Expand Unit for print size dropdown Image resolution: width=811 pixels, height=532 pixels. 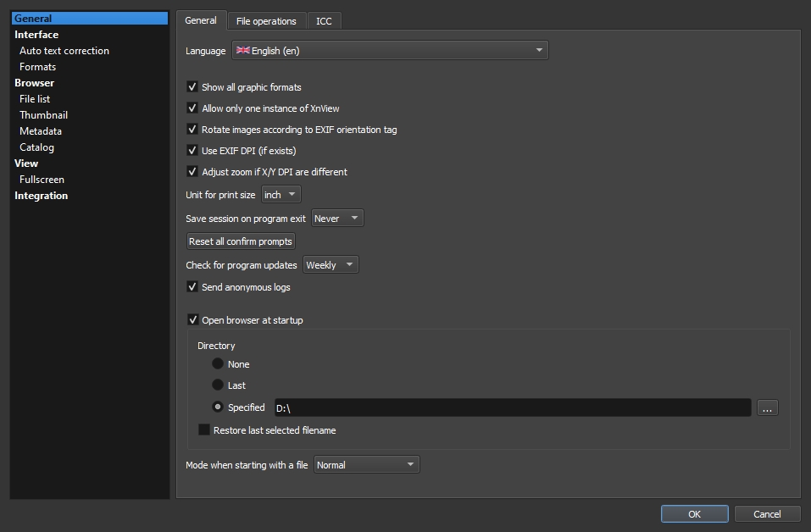click(x=281, y=195)
